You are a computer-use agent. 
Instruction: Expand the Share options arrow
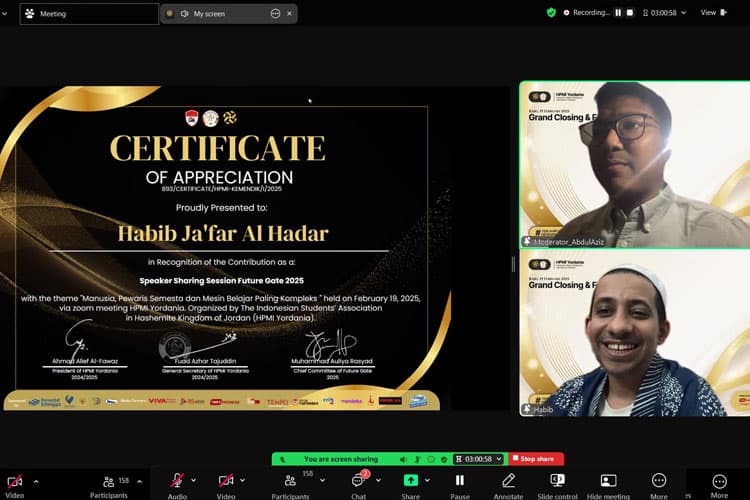[427, 480]
